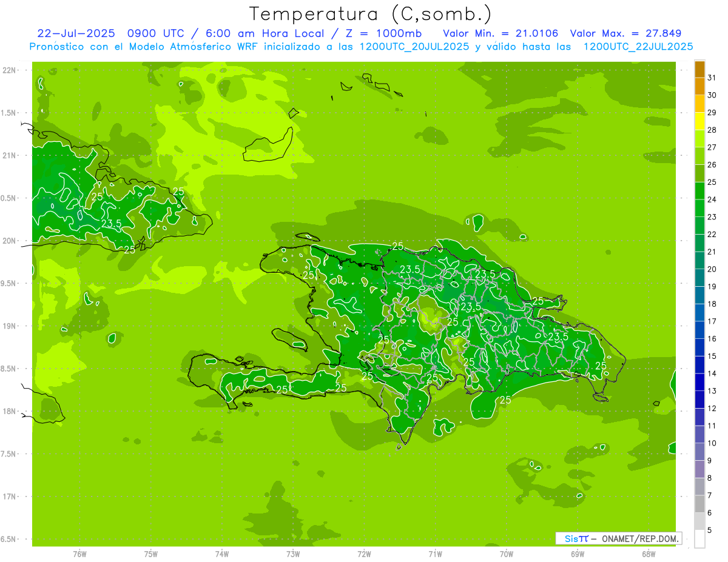Click the "23.5" contour label over Cuba
The image size is (728, 562).
point(111,223)
